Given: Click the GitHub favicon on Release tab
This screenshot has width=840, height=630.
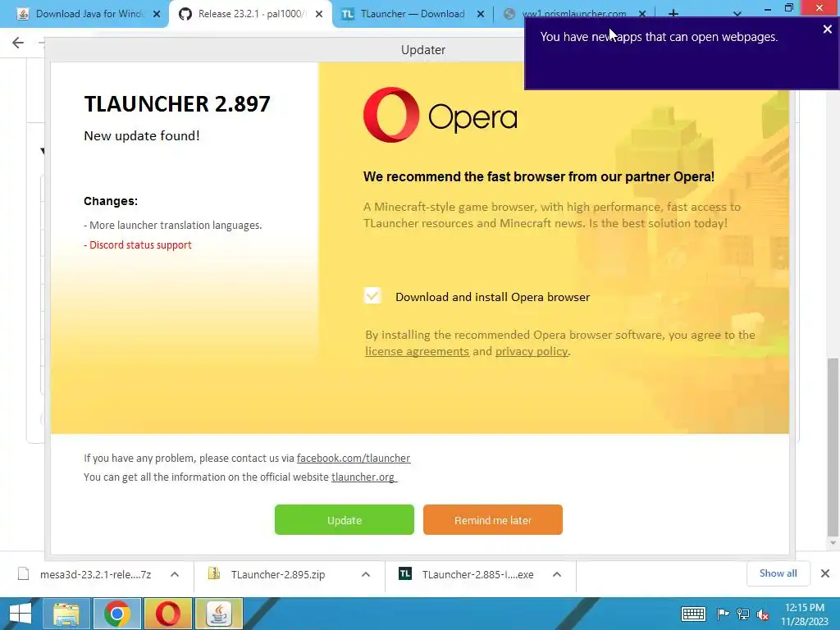Looking at the screenshot, I should pyautogui.click(x=185, y=14).
